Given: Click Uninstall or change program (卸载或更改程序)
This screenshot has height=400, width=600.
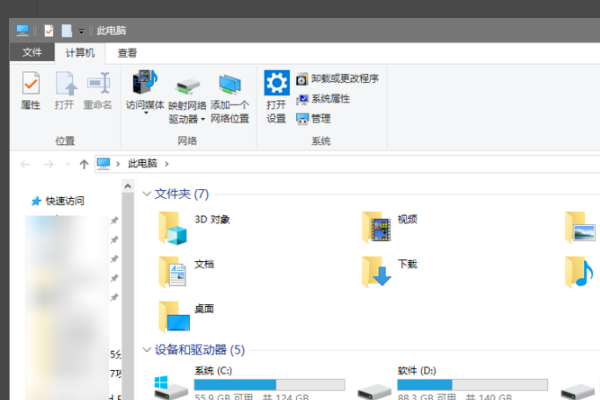Looking at the screenshot, I should [x=337, y=79].
